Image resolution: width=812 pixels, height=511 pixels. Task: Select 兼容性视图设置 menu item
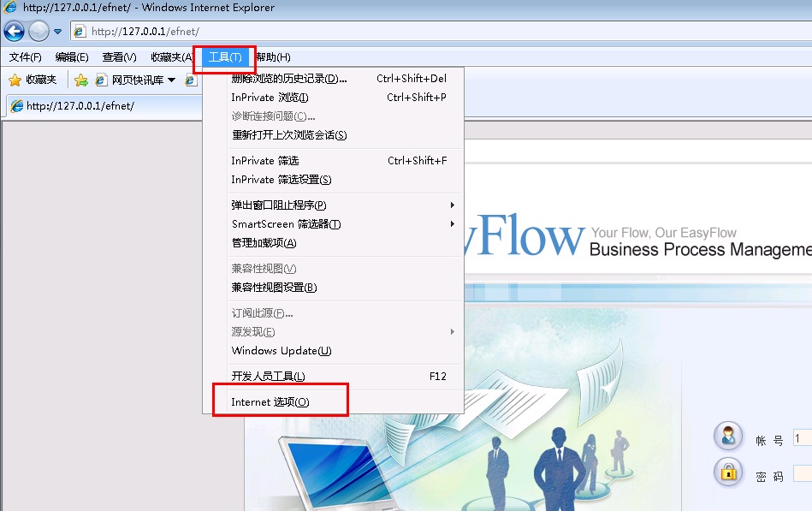pyautogui.click(x=274, y=288)
